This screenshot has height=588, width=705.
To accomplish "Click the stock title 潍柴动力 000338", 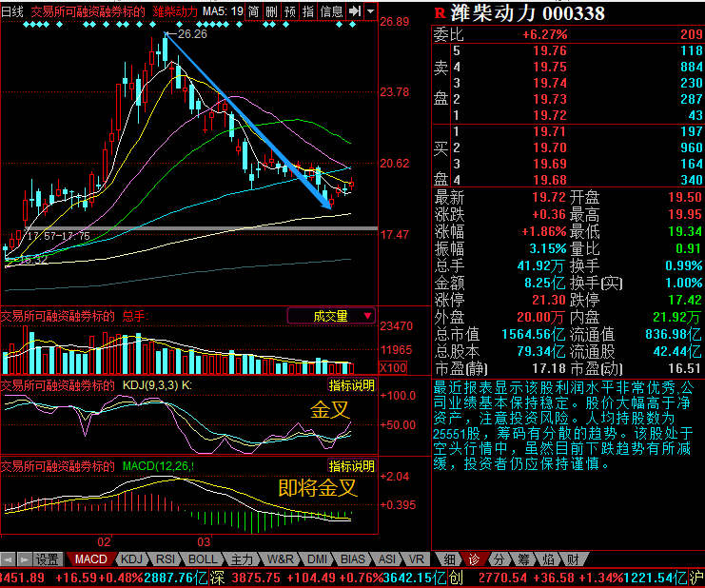I will pyautogui.click(x=528, y=13).
